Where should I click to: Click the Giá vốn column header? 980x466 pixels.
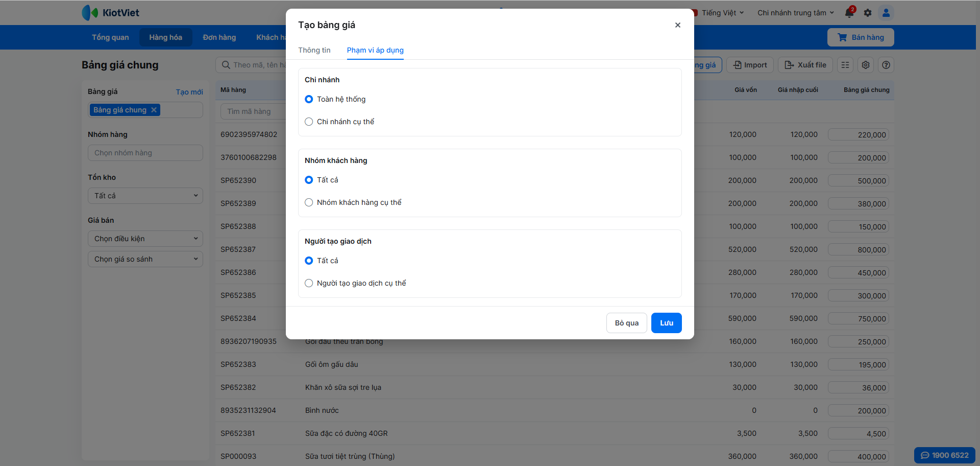746,90
